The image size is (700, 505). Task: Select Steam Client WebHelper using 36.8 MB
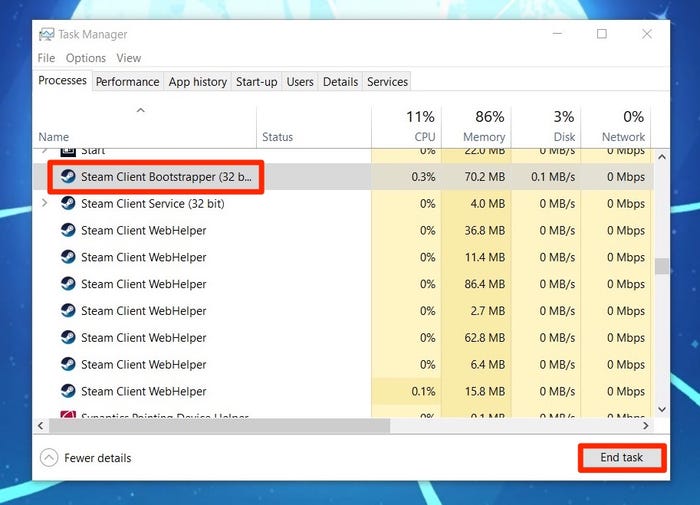(x=344, y=230)
